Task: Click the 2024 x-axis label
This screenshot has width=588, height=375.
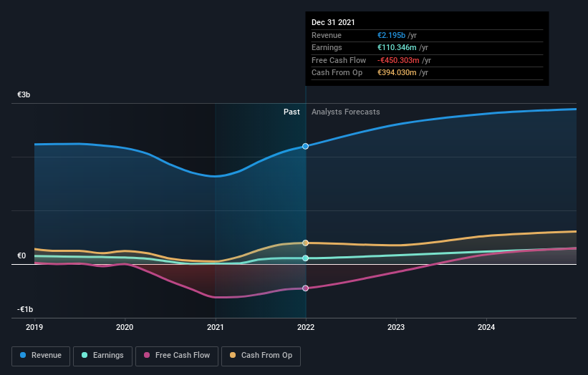Action: [486, 328]
